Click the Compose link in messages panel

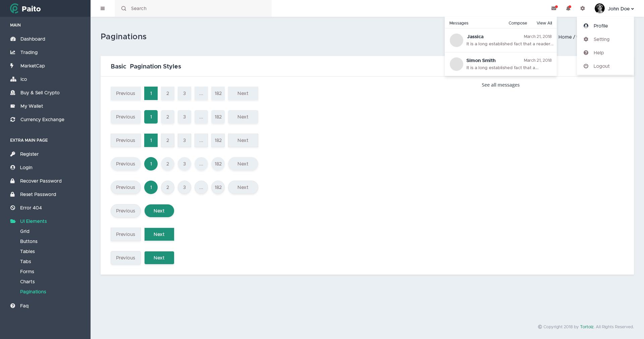coord(518,23)
